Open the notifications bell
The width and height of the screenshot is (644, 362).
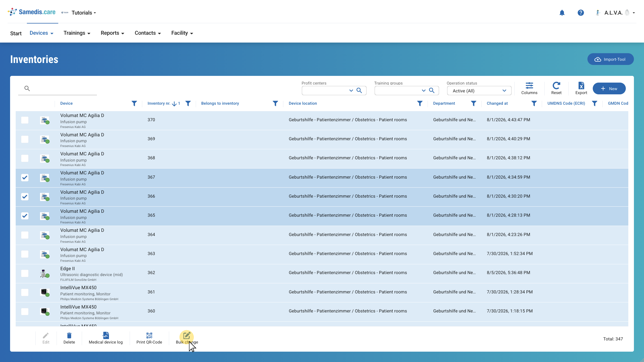(x=562, y=13)
